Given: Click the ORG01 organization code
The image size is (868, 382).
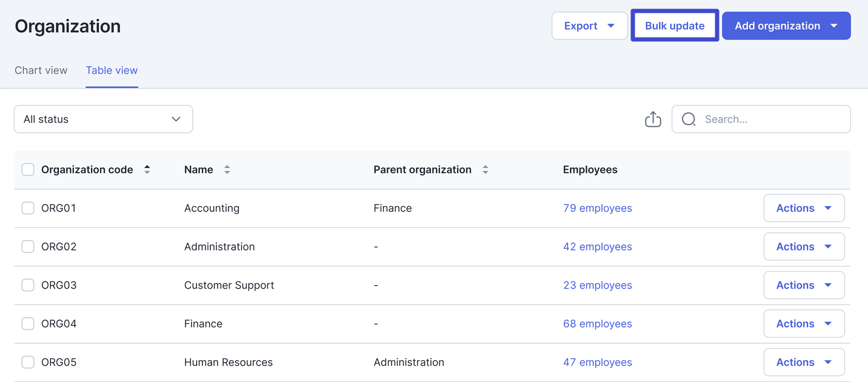Looking at the screenshot, I should click(x=59, y=208).
